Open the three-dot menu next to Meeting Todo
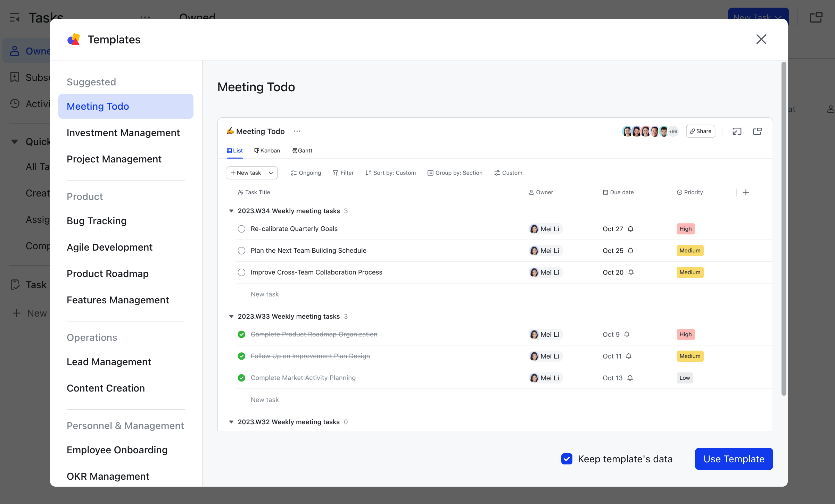The image size is (835, 504). point(297,131)
